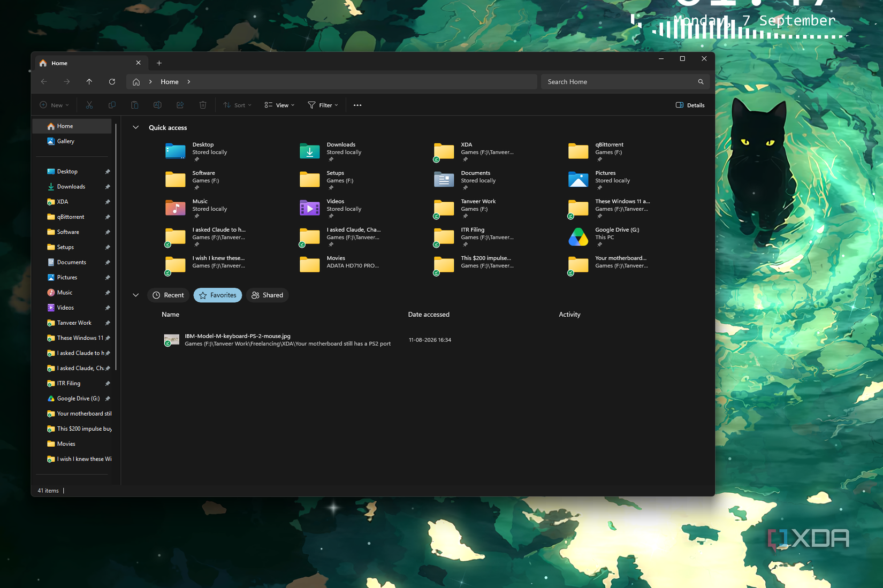Click the Refresh button in navigation bar
883x588 pixels.
112,82
